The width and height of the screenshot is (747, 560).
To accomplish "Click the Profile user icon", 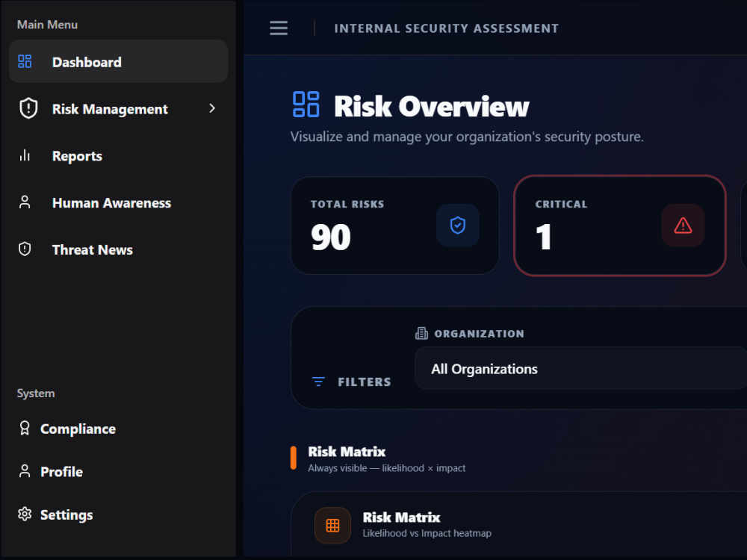I will (25, 471).
